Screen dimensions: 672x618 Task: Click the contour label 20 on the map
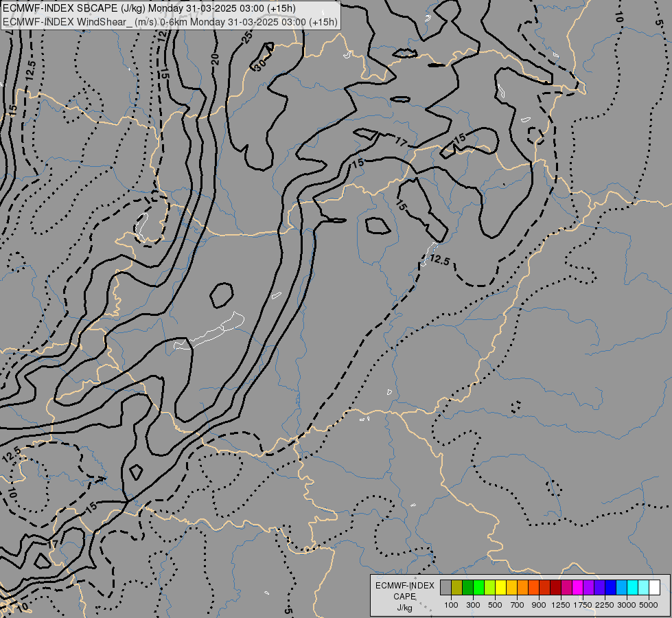pos(215,59)
